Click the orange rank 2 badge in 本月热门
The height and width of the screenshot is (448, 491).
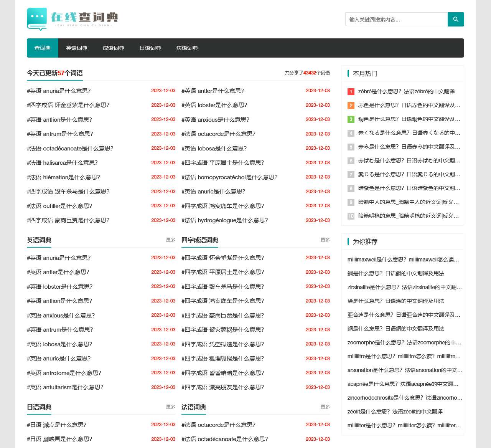351,106
